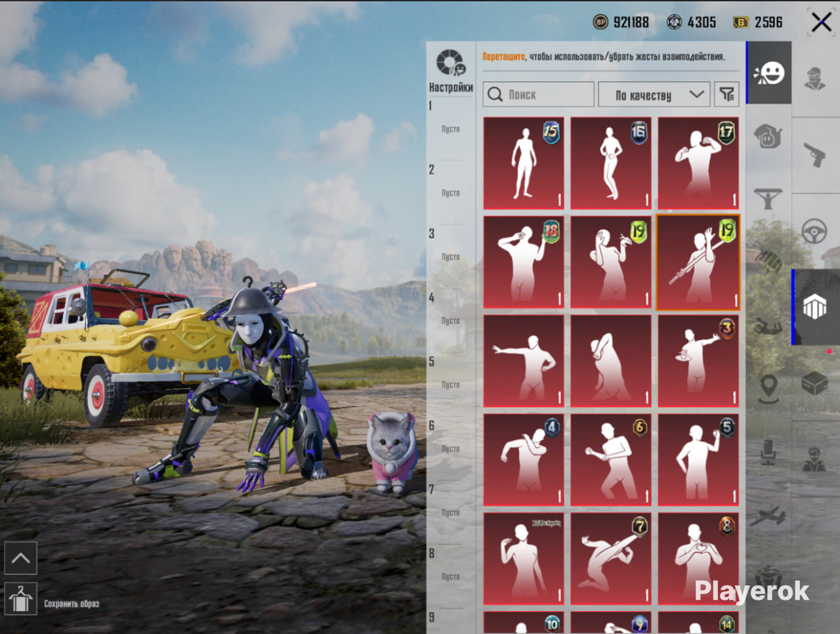This screenshot has width=840, height=634.
Task: Click the man in suit sidebar icon
Action: [x=814, y=459]
